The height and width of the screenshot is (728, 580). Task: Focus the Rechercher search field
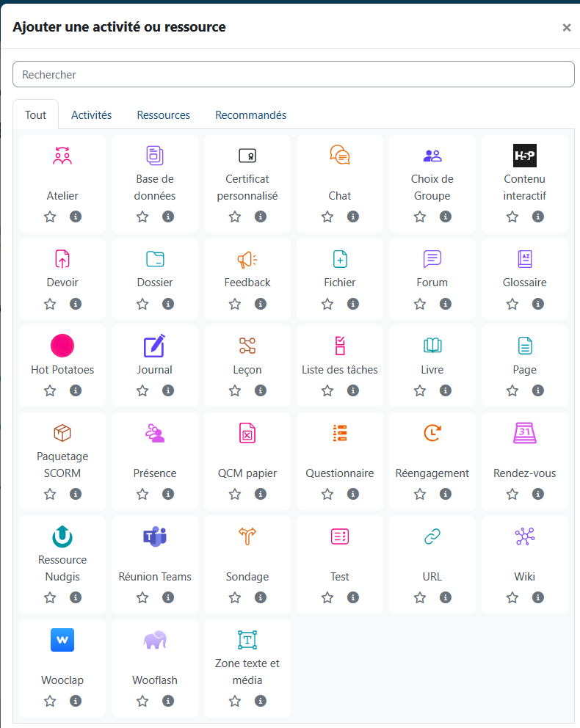click(x=294, y=74)
